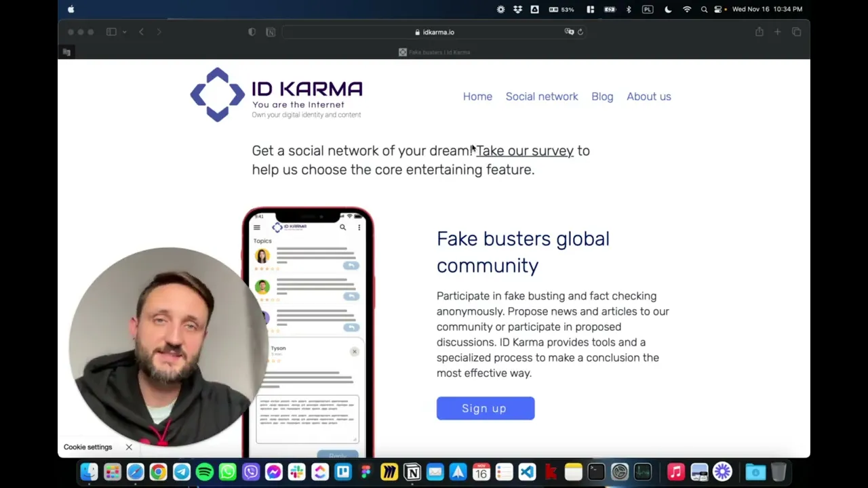Launch Google Chrome from the Dock
The image size is (868, 488).
point(159,472)
